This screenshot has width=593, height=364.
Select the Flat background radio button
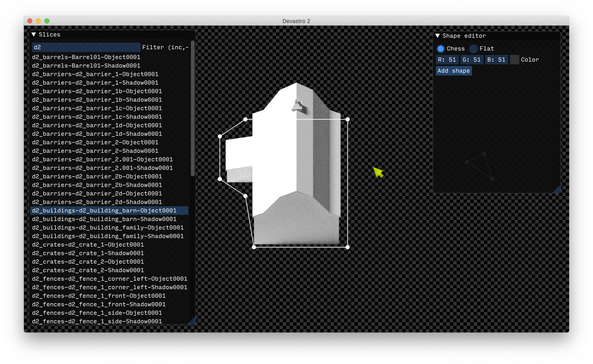(473, 49)
